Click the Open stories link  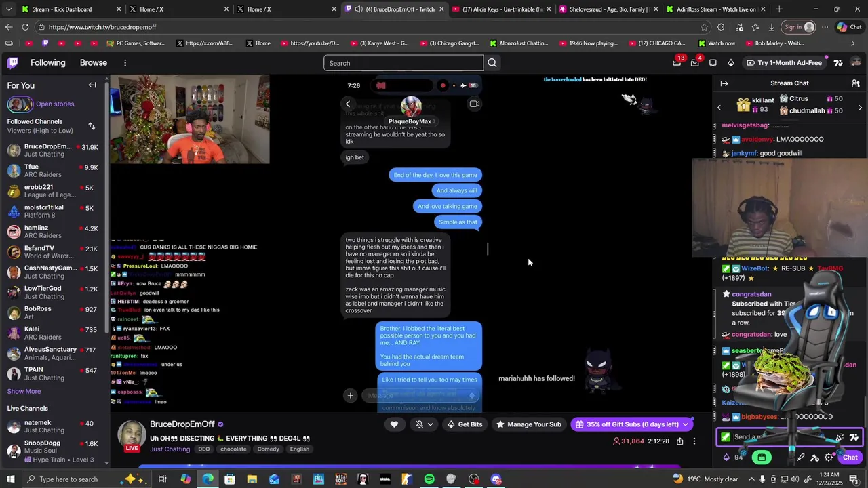pyautogui.click(x=55, y=104)
